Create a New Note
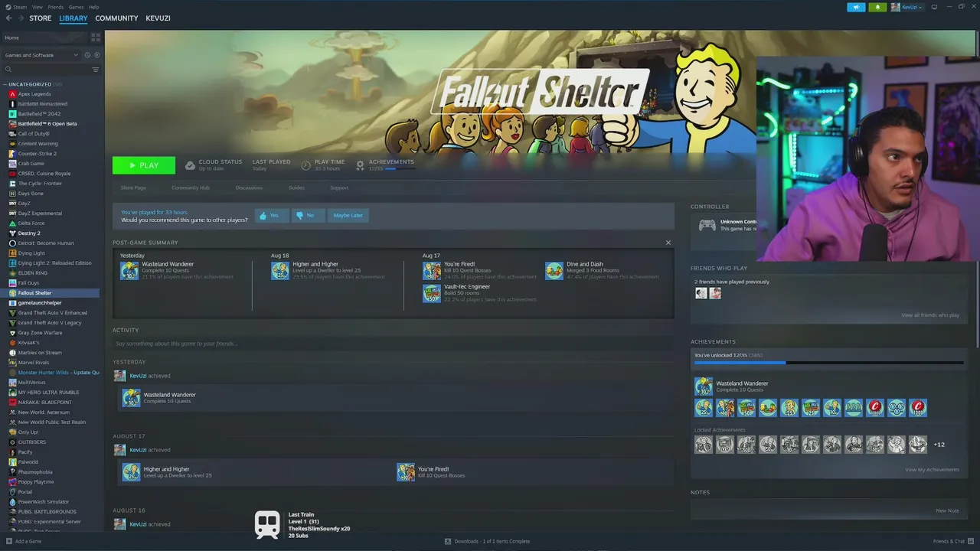 947,510
